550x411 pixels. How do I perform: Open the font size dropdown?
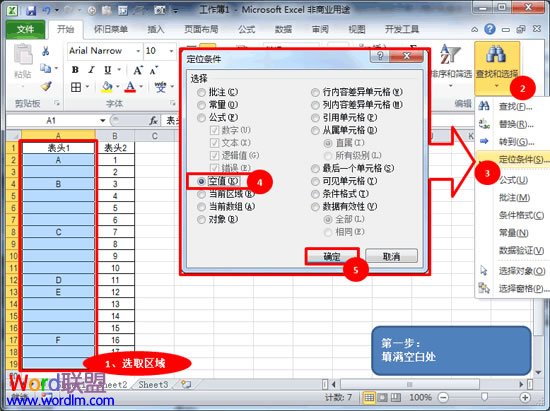[x=171, y=51]
